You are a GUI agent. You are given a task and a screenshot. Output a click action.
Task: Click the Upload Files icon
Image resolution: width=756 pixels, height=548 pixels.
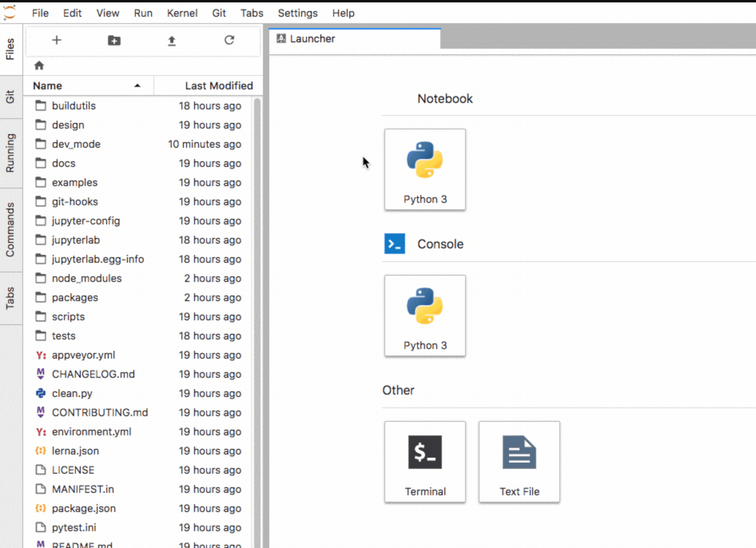pyautogui.click(x=172, y=40)
